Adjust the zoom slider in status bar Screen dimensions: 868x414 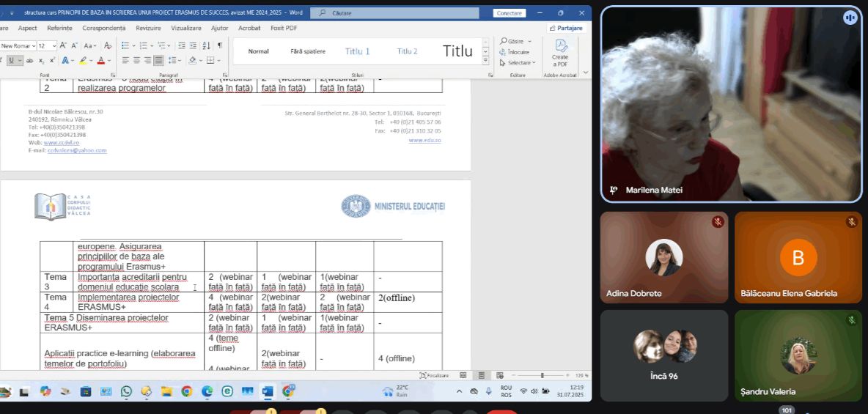coord(542,375)
